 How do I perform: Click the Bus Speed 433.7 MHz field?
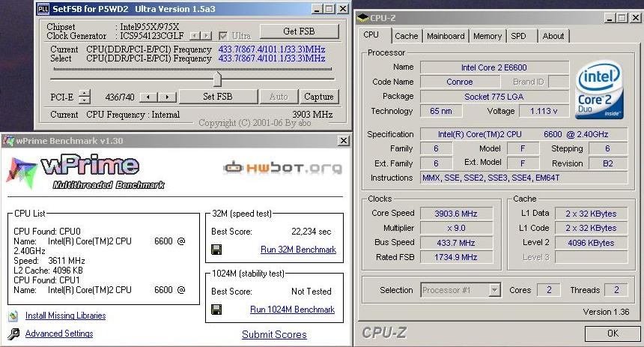[x=456, y=243]
